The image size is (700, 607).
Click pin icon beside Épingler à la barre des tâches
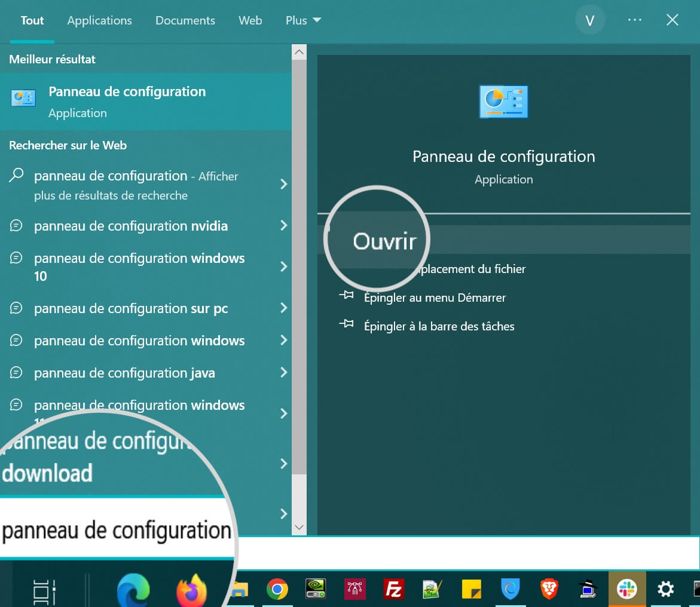pos(347,324)
